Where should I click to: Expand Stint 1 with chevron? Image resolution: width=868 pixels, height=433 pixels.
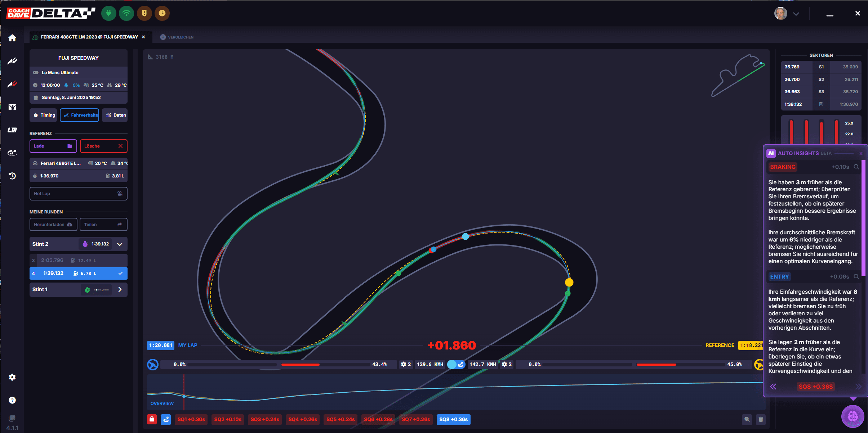click(x=120, y=289)
